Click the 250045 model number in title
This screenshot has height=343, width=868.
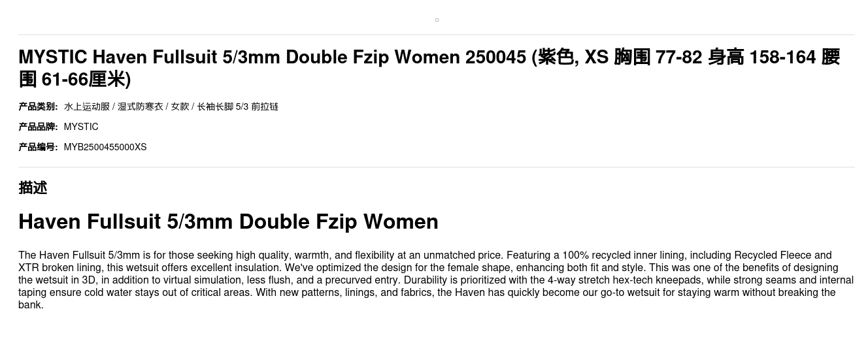(x=495, y=57)
